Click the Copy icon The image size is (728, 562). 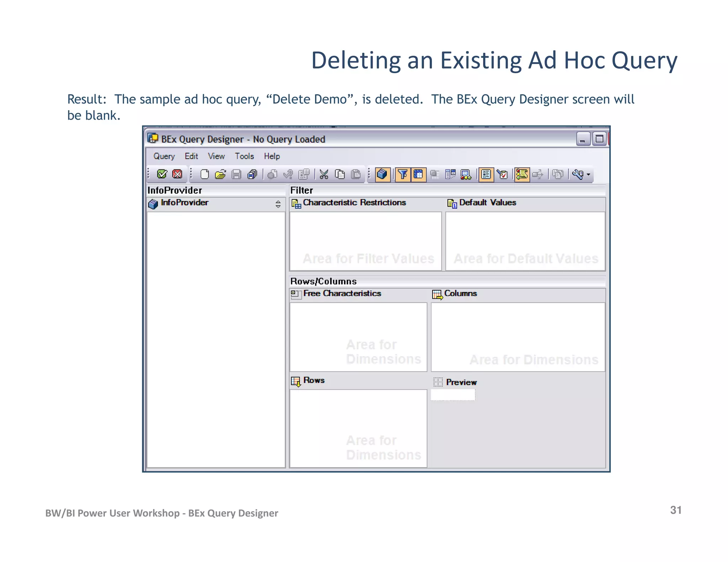click(340, 174)
